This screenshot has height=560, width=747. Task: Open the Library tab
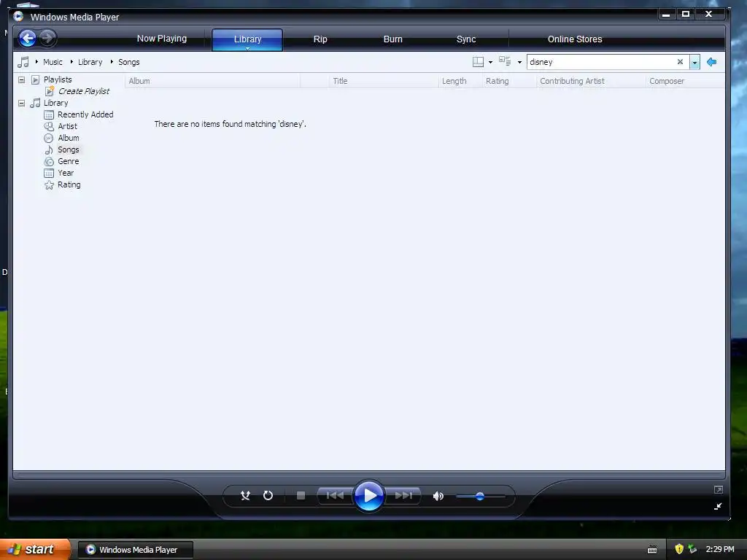tap(247, 39)
